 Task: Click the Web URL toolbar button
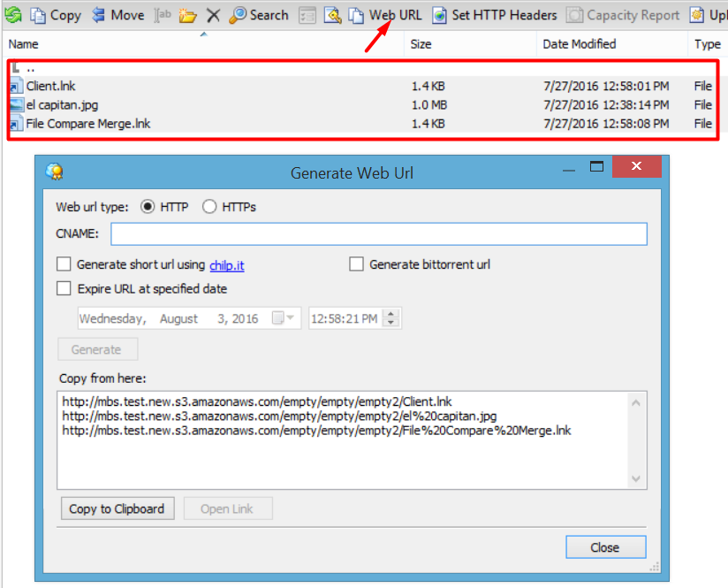pos(385,14)
